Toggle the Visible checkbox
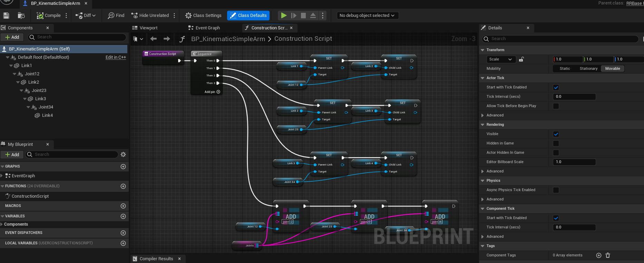Image resolution: width=644 pixels, height=263 pixels. pos(556,134)
